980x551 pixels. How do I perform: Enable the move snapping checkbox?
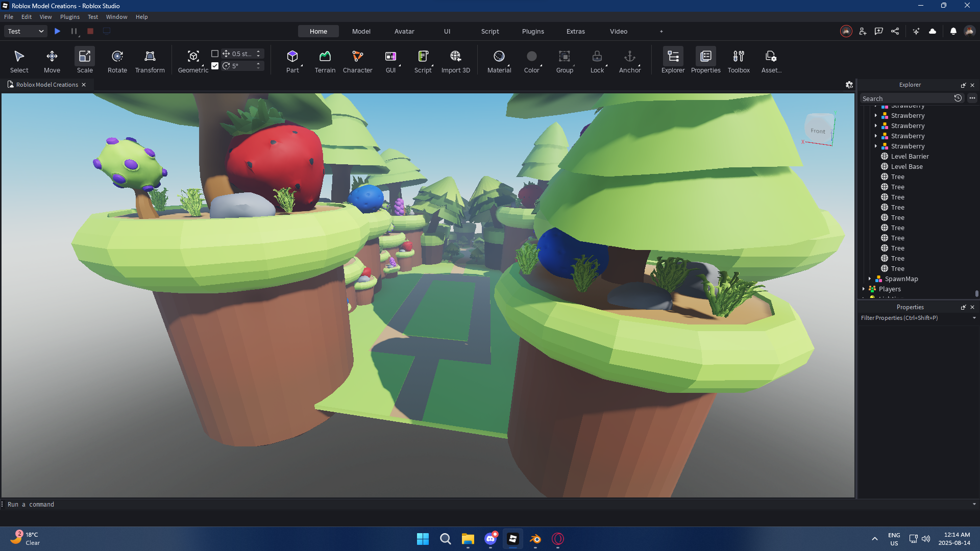(x=215, y=54)
